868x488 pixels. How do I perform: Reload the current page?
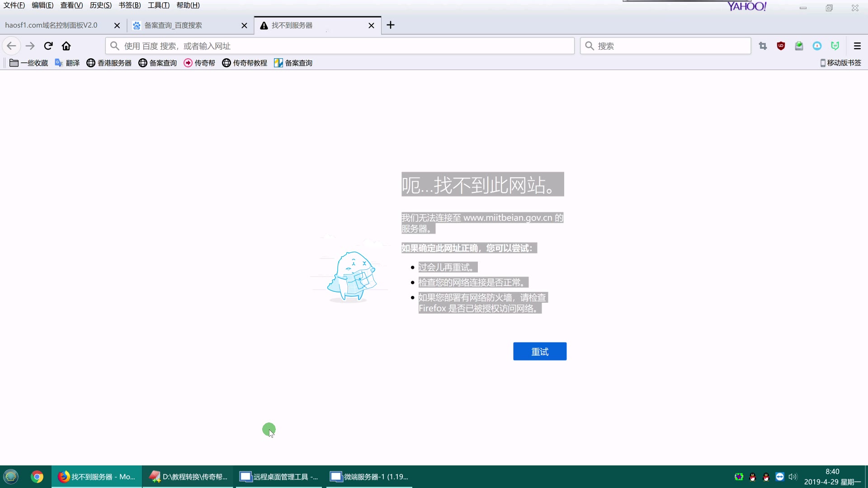48,46
